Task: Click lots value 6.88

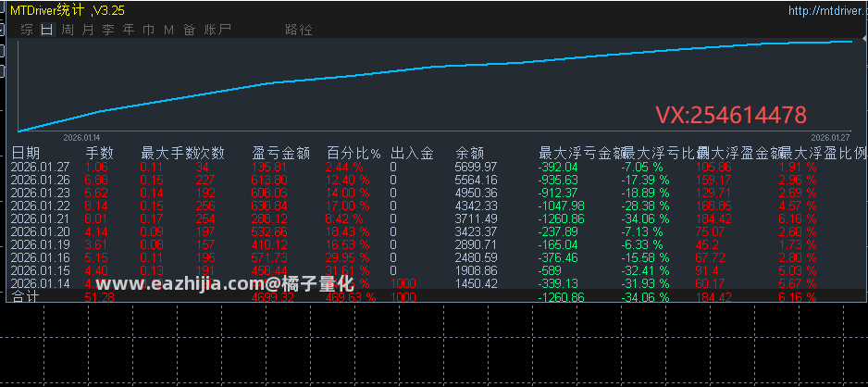Action: (95, 180)
